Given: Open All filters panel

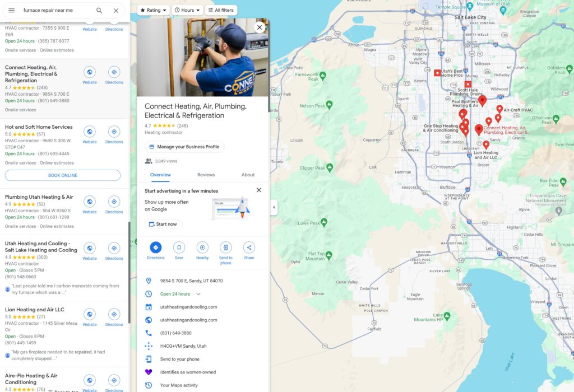Looking at the screenshot, I should (x=221, y=10).
